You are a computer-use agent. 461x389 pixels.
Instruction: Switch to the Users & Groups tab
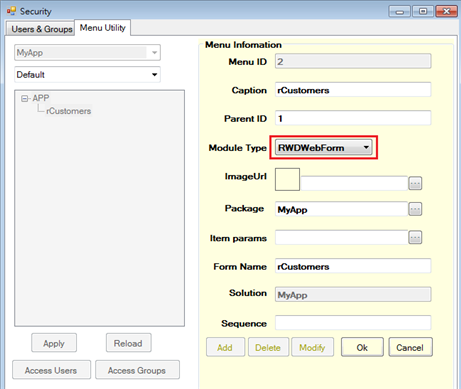pyautogui.click(x=41, y=29)
